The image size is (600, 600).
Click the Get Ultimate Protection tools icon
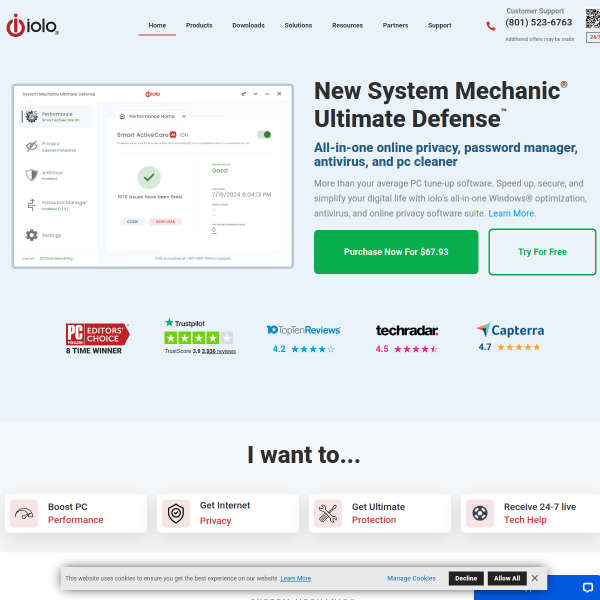[328, 514]
